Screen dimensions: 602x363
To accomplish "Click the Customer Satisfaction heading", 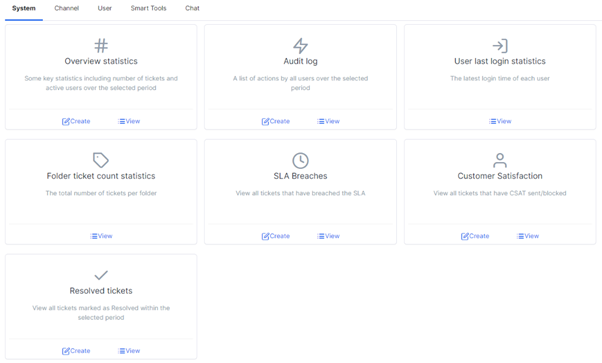I will tap(500, 176).
